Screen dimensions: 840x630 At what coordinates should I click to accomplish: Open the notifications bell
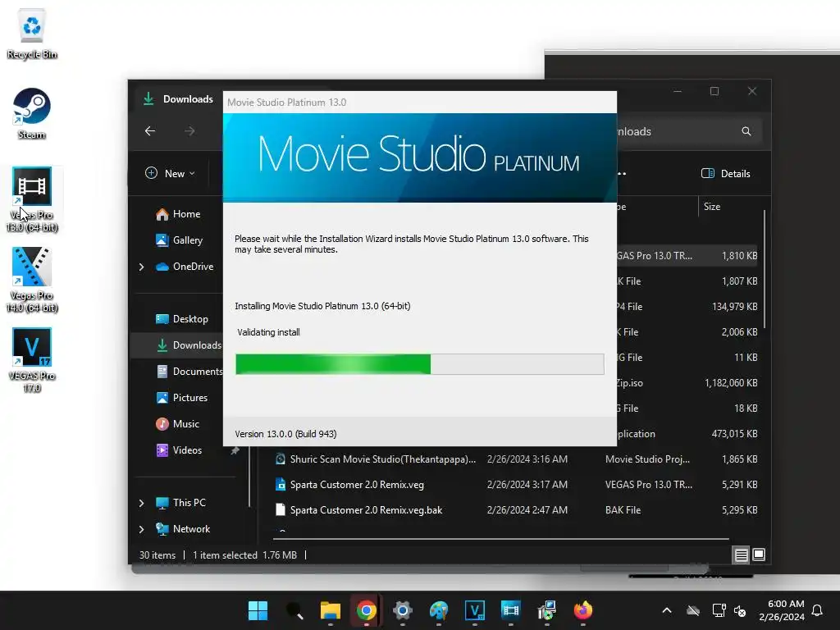[x=818, y=610]
